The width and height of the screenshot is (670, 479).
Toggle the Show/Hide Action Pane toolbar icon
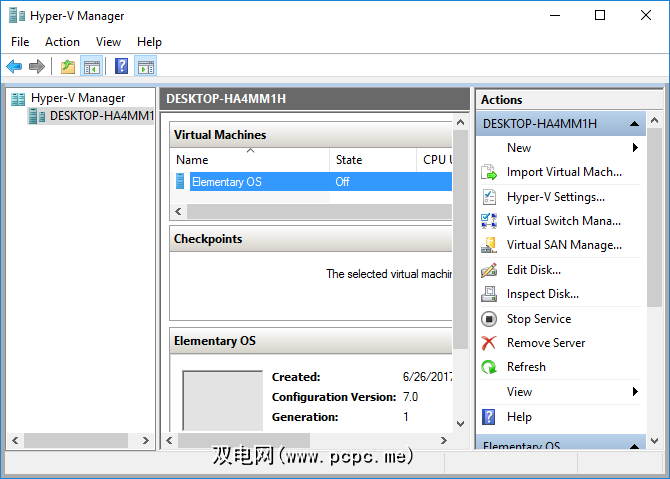pos(146,67)
